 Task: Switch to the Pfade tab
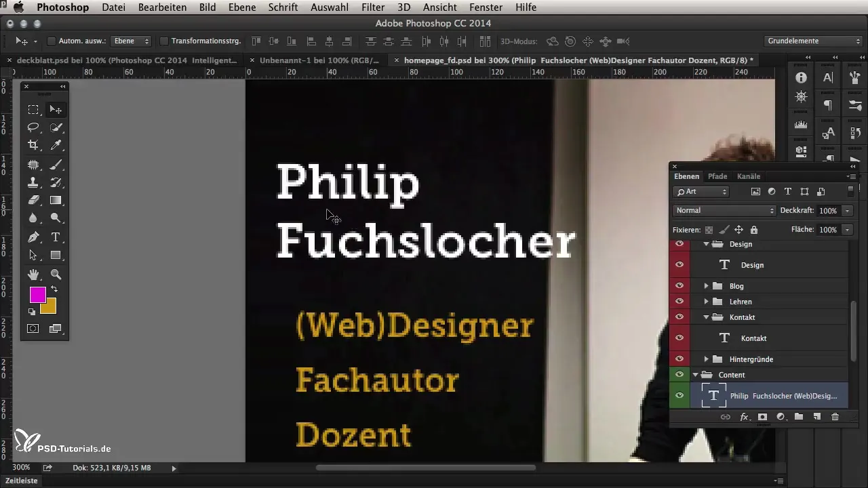pyautogui.click(x=717, y=176)
